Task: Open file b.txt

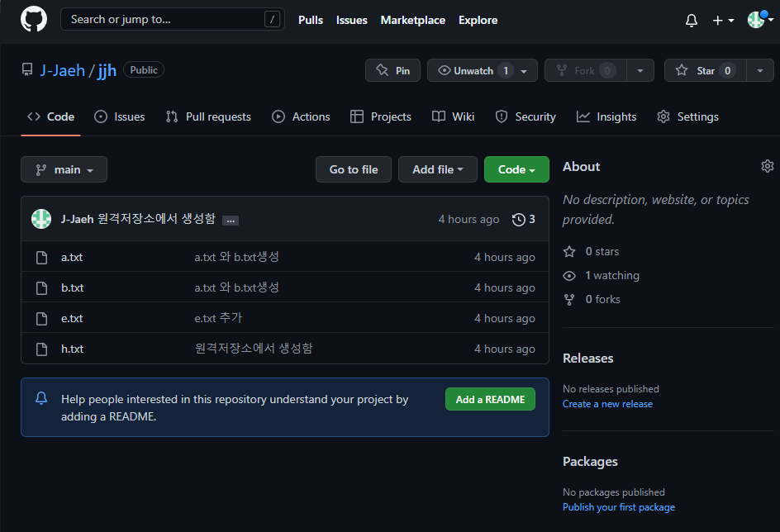Action: point(72,287)
